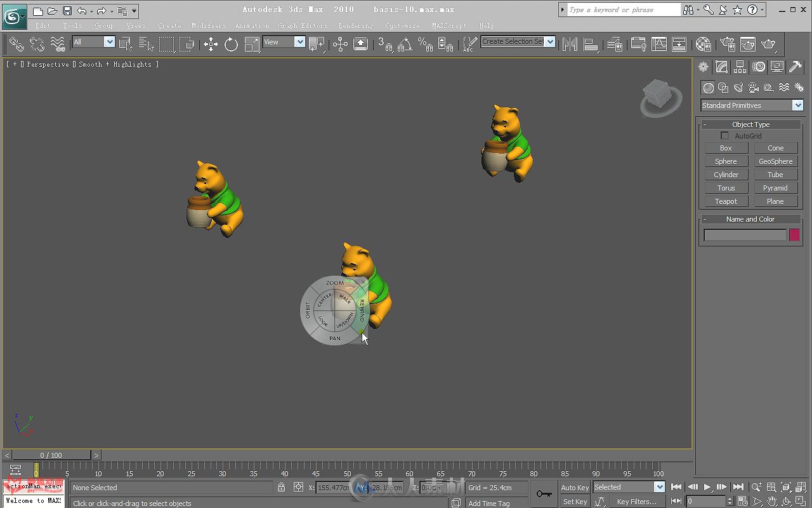Open the Edit menu
812x508 pixels.
43,25
